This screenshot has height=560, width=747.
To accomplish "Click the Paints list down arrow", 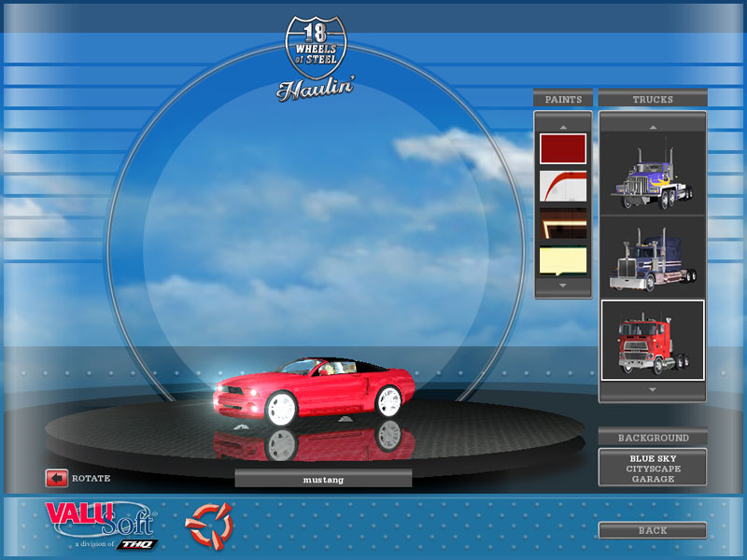I will pos(563,286).
